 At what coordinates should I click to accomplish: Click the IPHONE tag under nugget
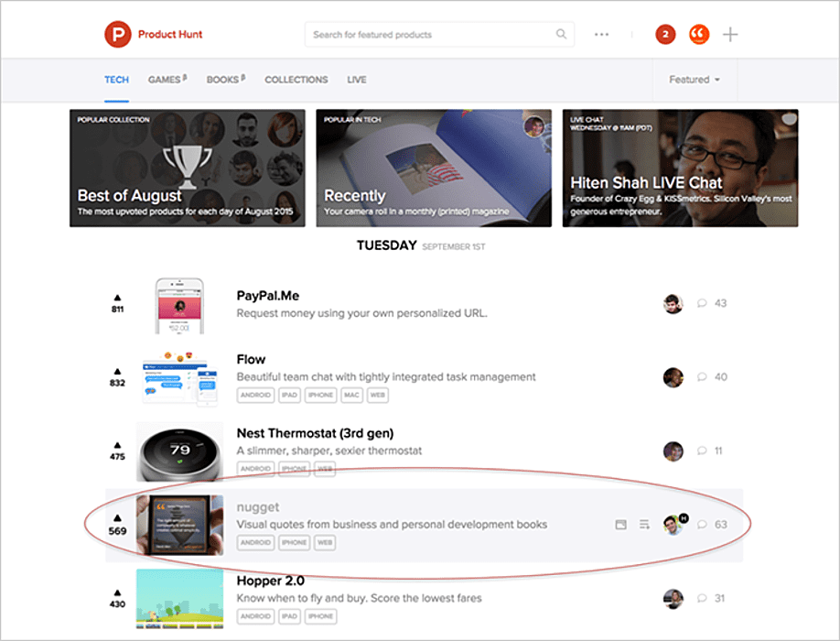(294, 542)
